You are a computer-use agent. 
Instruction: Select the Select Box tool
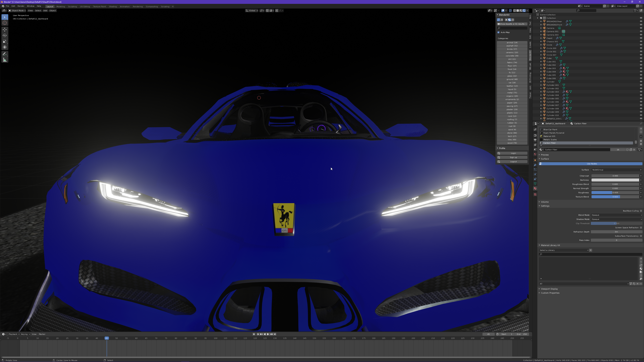pyautogui.click(x=5, y=17)
